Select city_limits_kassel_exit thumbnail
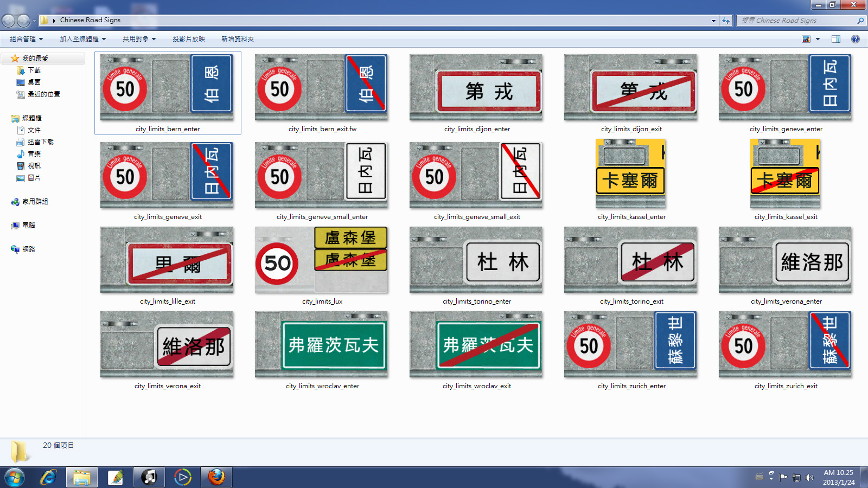This screenshot has height=488, width=868. pyautogui.click(x=786, y=174)
